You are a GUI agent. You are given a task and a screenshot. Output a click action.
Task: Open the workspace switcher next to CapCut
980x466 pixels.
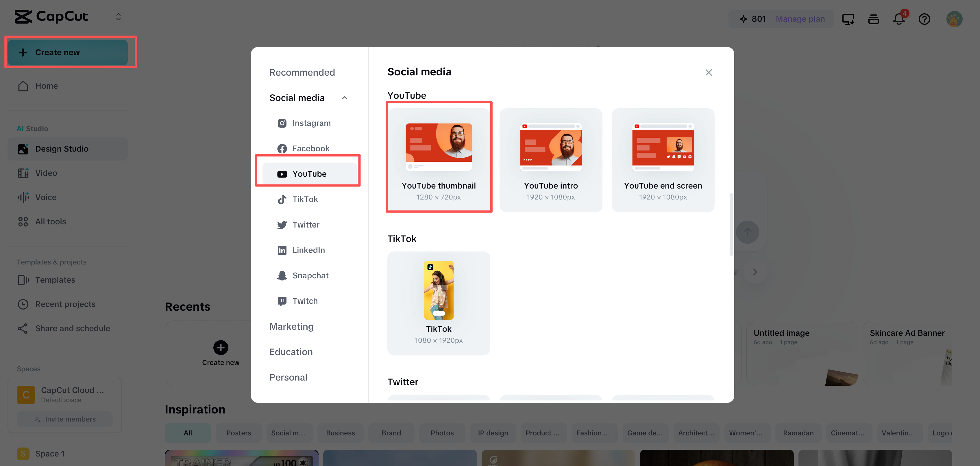tap(118, 16)
